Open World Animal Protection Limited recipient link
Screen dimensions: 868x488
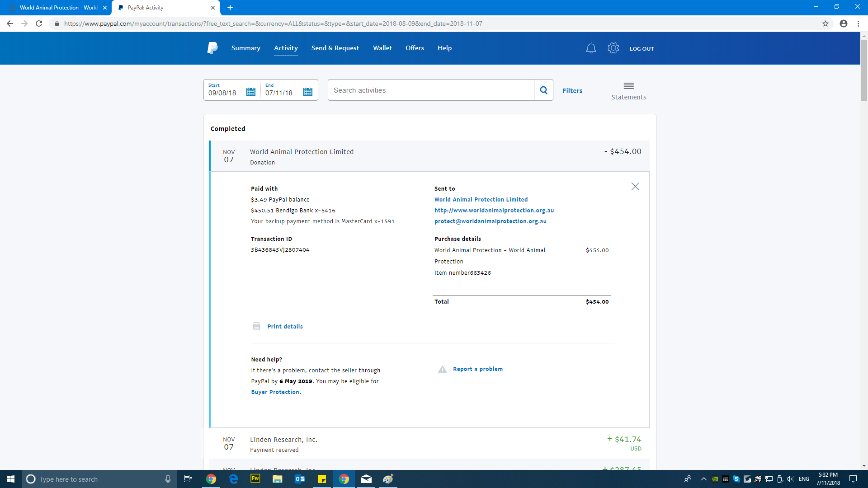tap(481, 199)
